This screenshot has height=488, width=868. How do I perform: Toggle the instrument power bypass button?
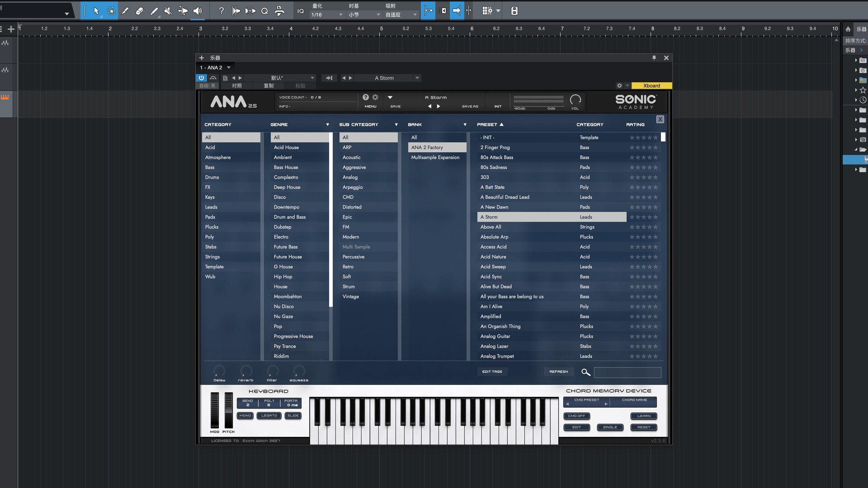tap(201, 78)
